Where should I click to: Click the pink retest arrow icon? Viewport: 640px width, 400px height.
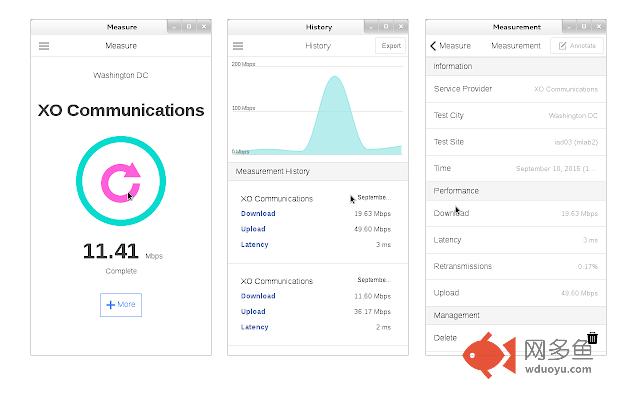pos(121,182)
